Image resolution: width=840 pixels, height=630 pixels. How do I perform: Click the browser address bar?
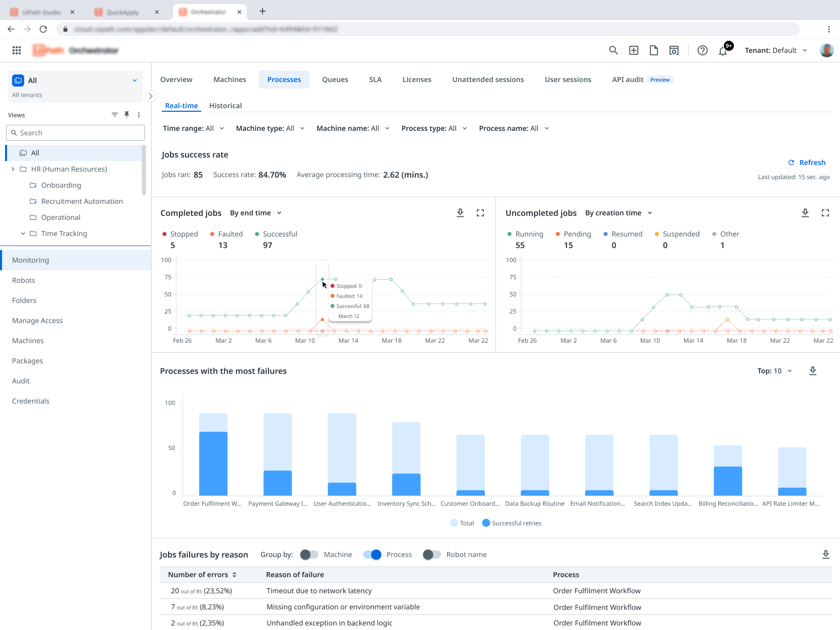pos(428,29)
